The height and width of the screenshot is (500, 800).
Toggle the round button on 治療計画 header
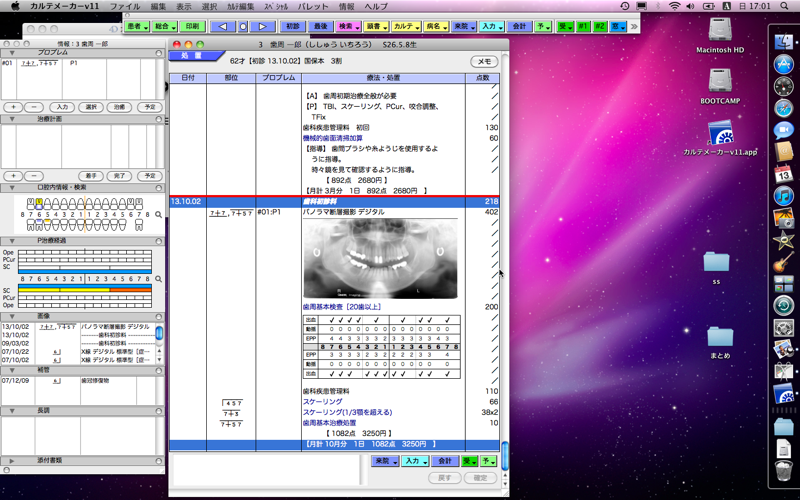click(x=158, y=119)
